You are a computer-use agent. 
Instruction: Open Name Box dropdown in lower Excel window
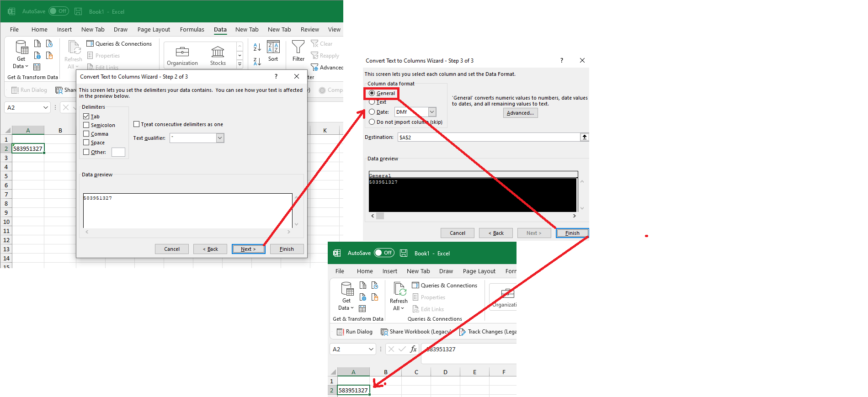click(371, 349)
